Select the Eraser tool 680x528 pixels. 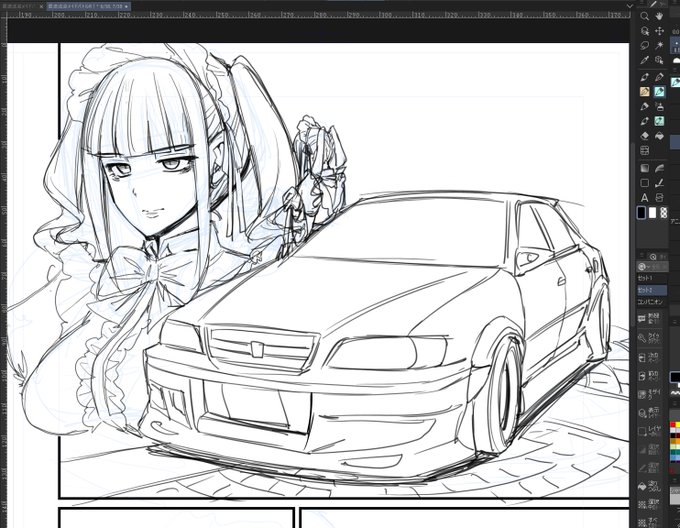click(644, 136)
